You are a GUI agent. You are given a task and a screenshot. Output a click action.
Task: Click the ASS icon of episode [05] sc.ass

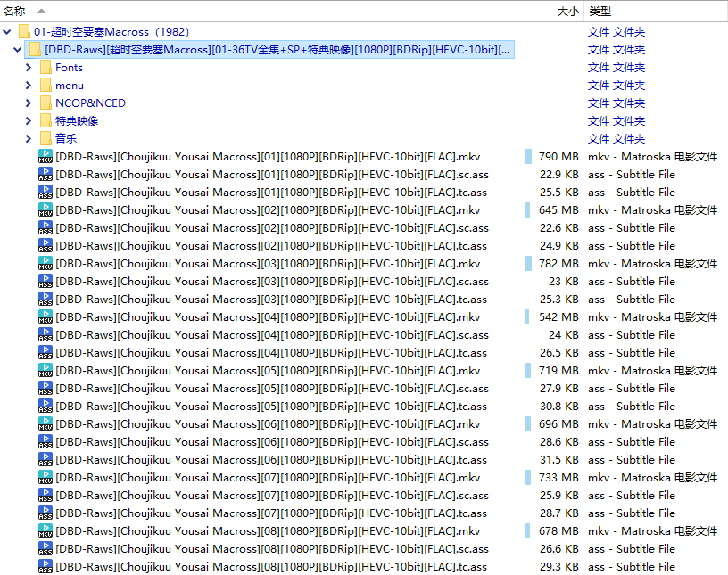[x=45, y=388]
